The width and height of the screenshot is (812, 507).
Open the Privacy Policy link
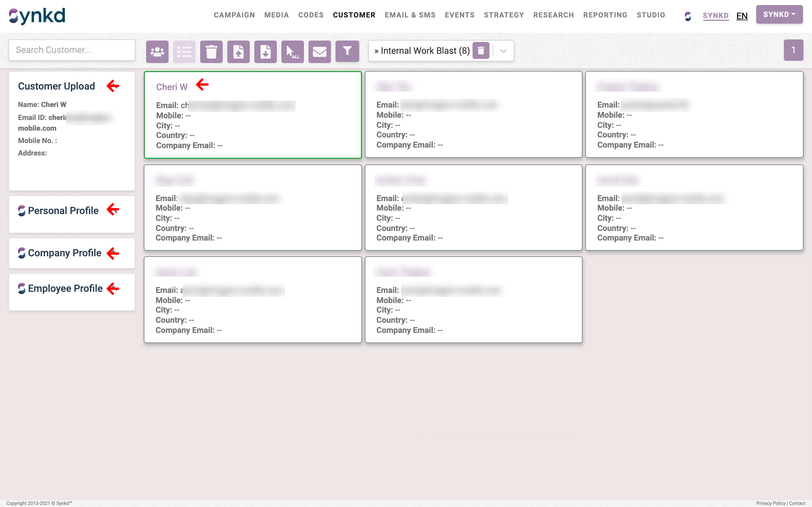770,503
